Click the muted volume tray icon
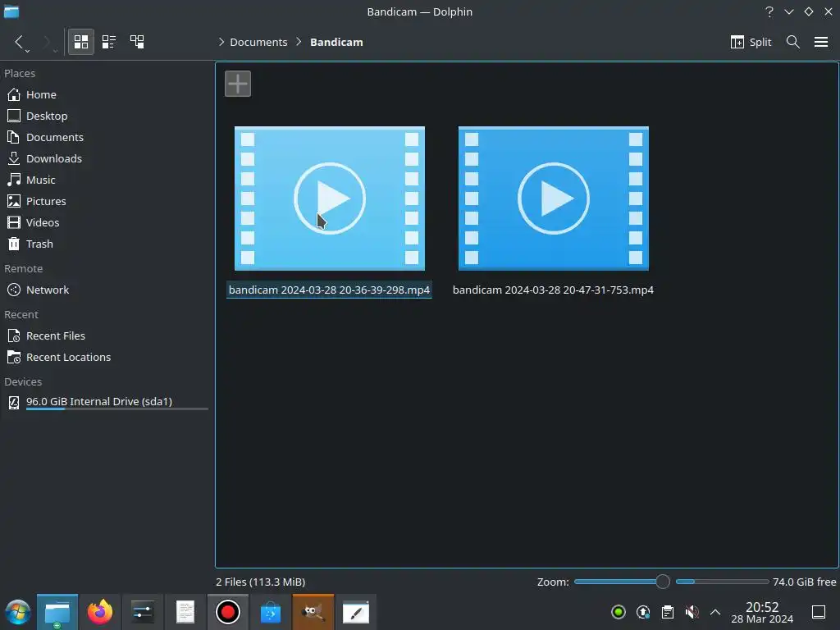This screenshot has width=840, height=630. [692, 612]
